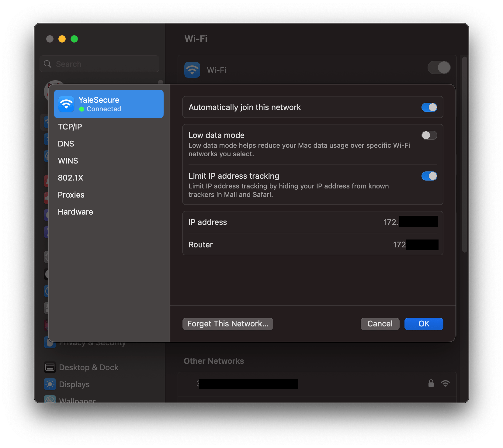This screenshot has width=503, height=448.
Task: Select Proxies from the network options list
Action: (71, 195)
